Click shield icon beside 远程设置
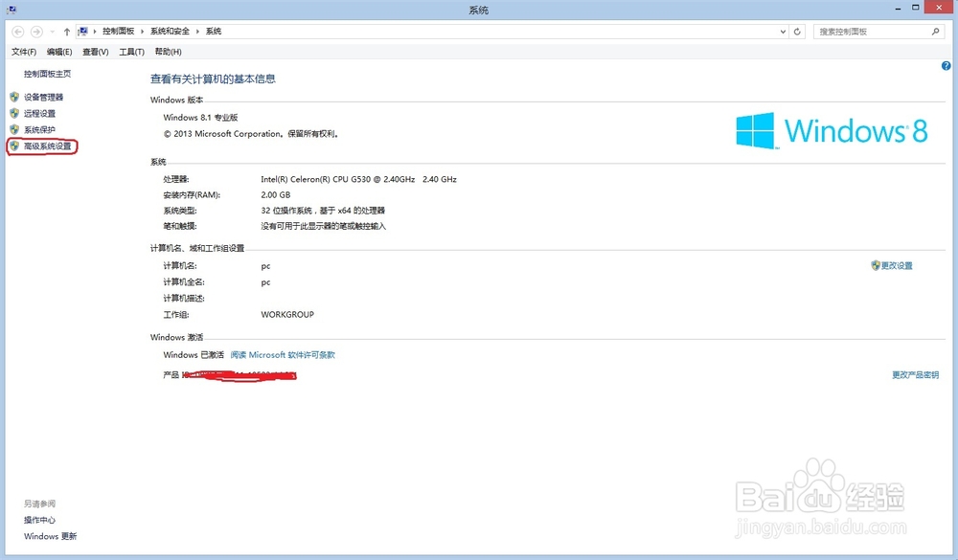The image size is (958, 560). pyautogui.click(x=14, y=113)
